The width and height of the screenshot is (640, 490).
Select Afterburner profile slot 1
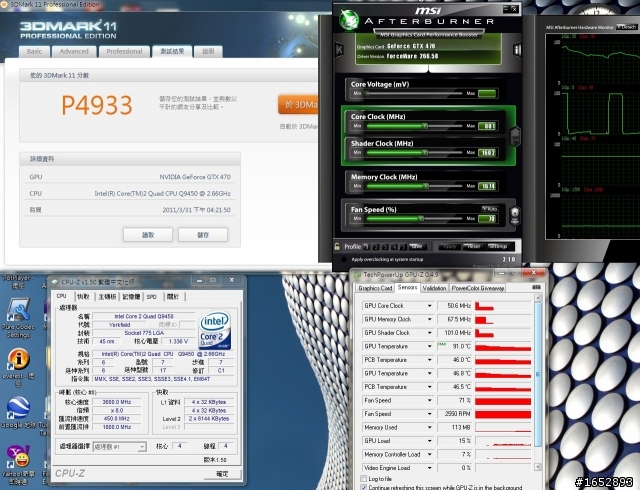point(367,247)
